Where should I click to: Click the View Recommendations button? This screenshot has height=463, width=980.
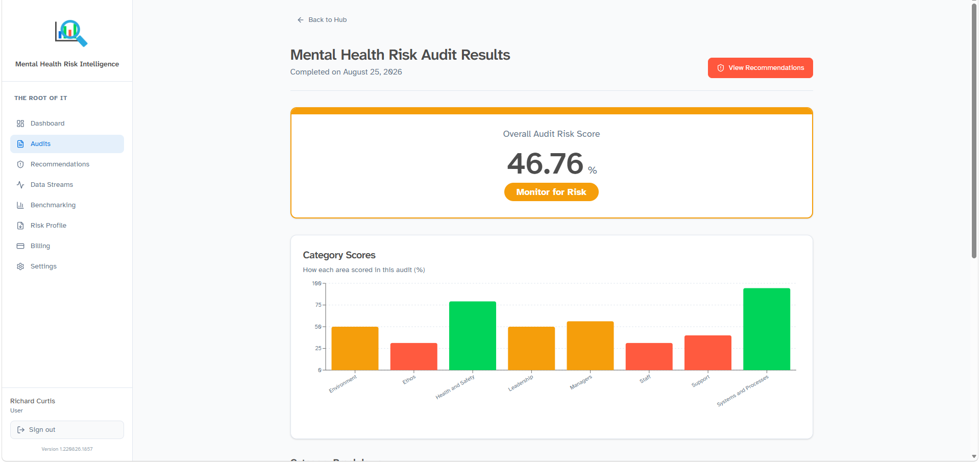(x=760, y=68)
